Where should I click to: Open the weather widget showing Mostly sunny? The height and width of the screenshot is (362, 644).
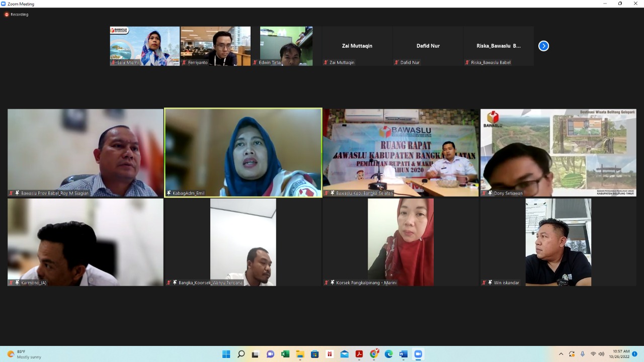(x=24, y=354)
